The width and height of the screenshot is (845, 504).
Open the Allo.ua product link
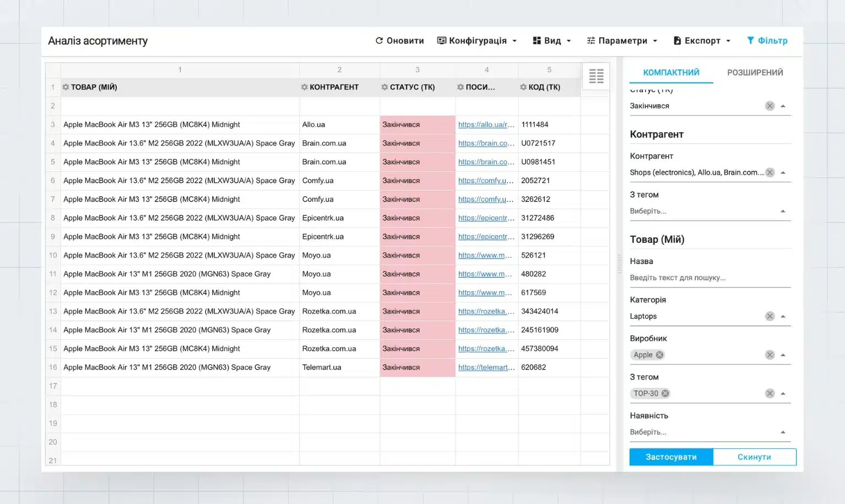coord(486,124)
